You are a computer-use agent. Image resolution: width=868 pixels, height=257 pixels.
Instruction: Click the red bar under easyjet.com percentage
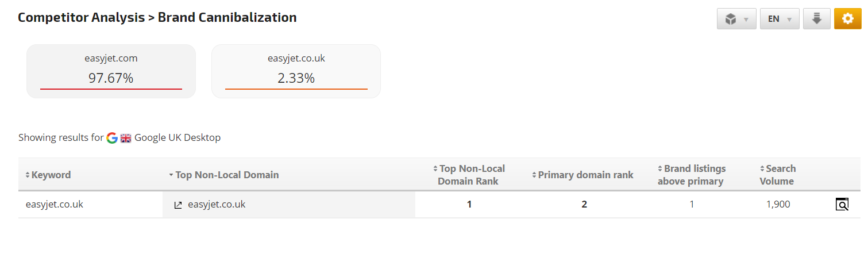click(x=111, y=89)
